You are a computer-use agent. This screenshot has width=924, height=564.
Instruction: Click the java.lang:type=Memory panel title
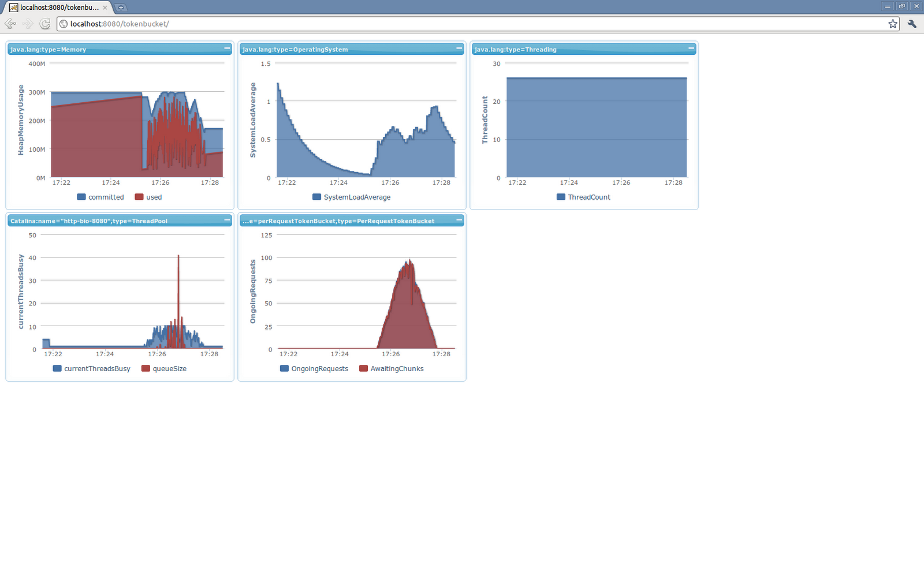[x=49, y=50]
